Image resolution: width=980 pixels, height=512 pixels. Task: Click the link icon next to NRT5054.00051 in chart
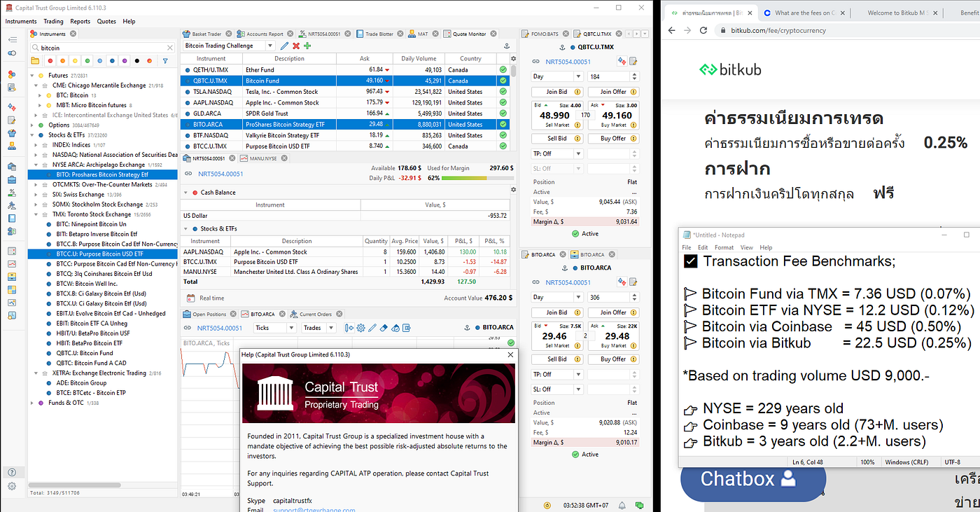pyautogui.click(x=188, y=328)
